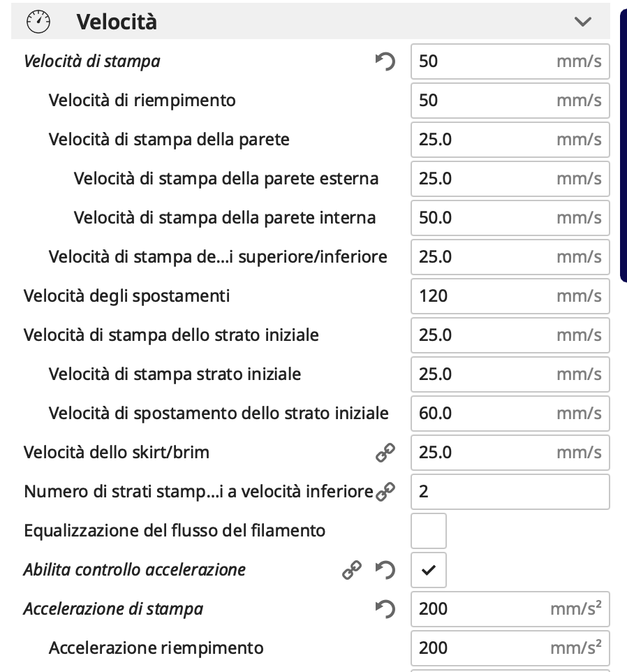The width and height of the screenshot is (627, 672).
Task: Select the Velocità di stampa della parete interna field
Action: [x=510, y=218]
